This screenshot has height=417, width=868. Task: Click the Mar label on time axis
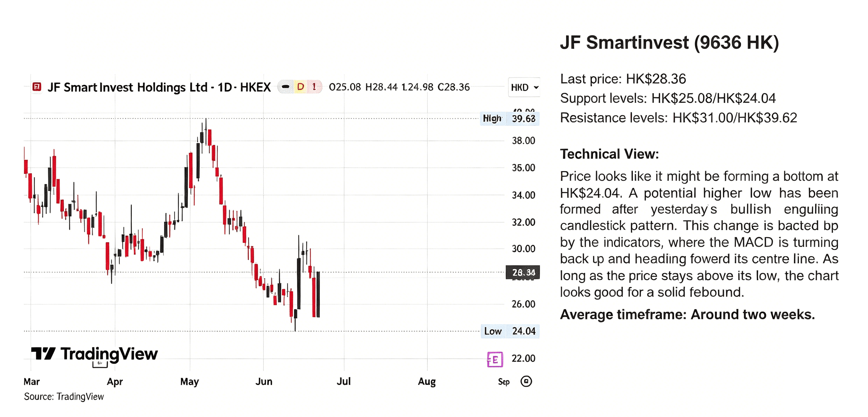(x=32, y=382)
